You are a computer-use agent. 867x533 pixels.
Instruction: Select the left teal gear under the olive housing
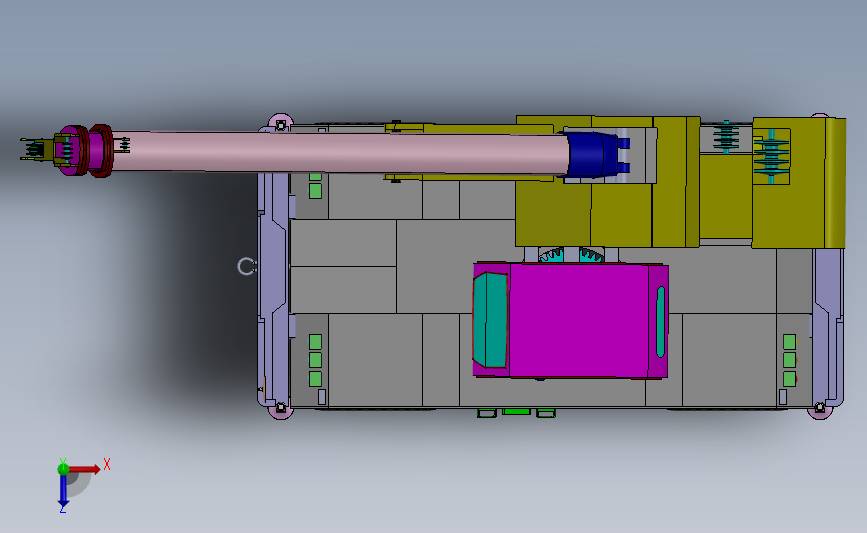click(551, 255)
